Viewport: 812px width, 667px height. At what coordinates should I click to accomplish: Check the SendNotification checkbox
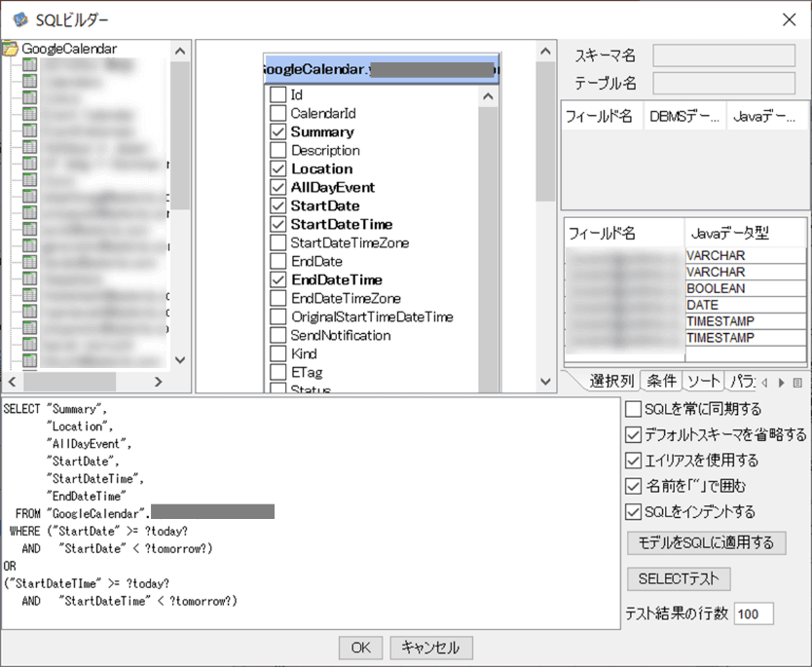click(x=278, y=335)
